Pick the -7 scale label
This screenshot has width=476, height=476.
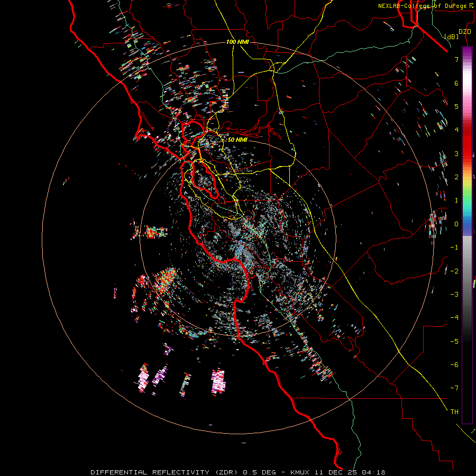[454, 388]
